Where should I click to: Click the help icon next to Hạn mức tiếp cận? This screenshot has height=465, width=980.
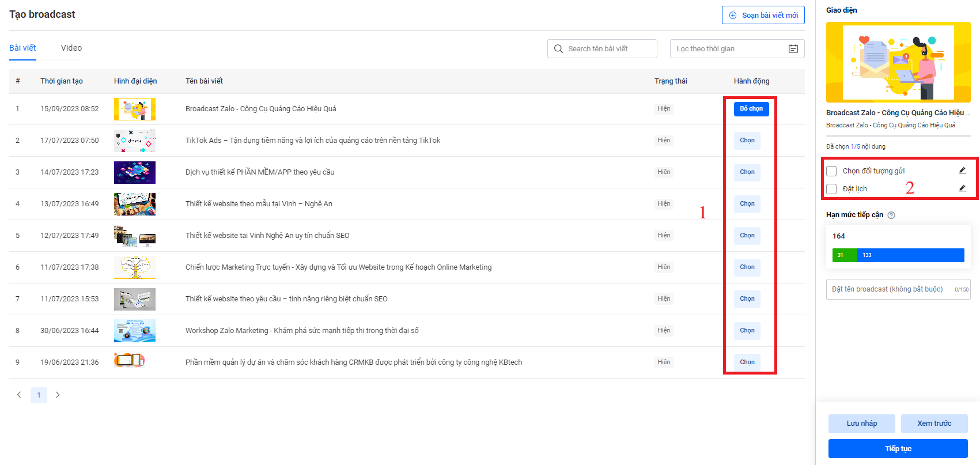coord(891,215)
